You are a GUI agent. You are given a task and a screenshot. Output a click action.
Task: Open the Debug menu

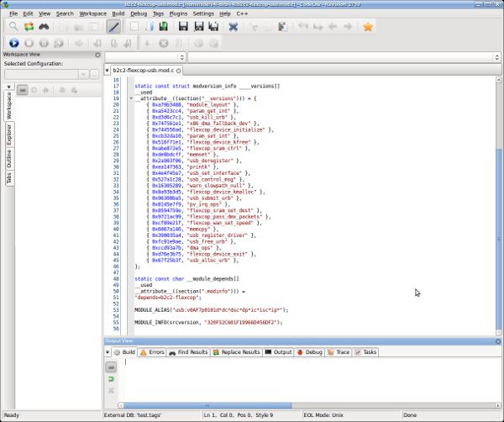(x=139, y=13)
